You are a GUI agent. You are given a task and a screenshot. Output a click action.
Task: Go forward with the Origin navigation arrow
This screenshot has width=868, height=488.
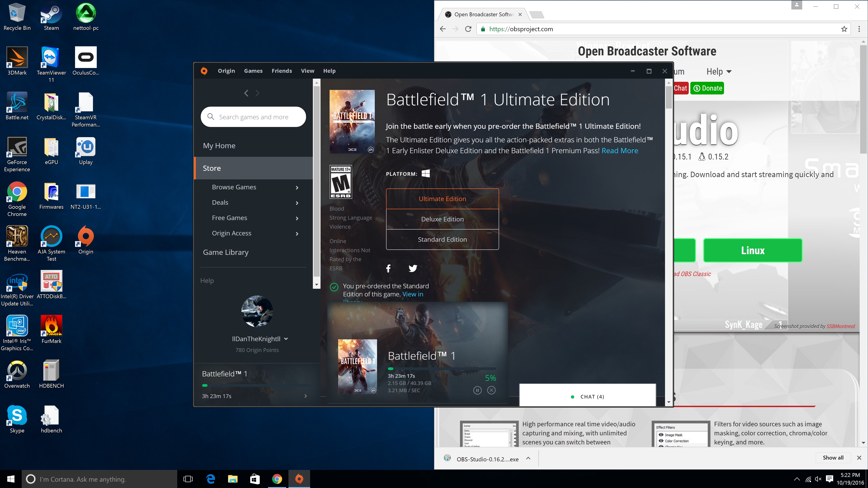tap(257, 93)
